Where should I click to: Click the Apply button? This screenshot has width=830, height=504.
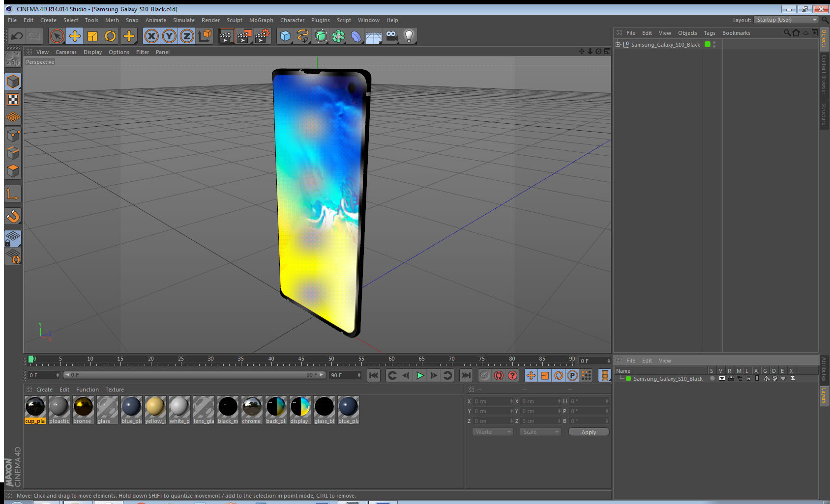click(x=589, y=432)
